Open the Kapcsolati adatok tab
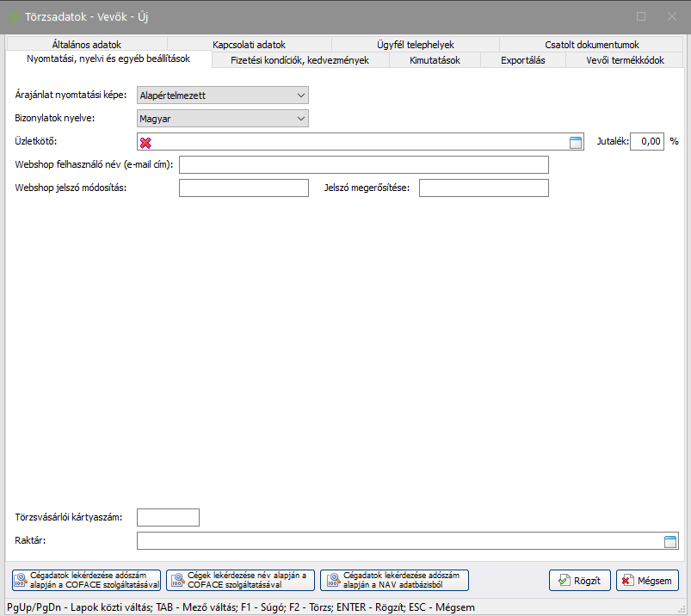The image size is (691, 616). point(249,45)
